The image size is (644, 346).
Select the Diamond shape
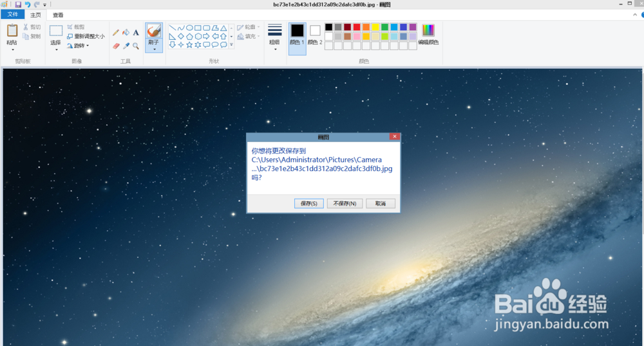click(181, 37)
